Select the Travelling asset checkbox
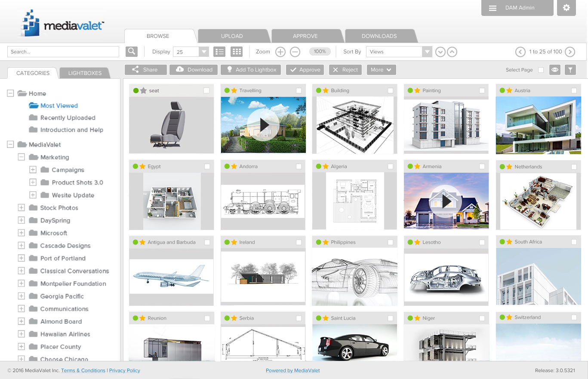 (x=299, y=90)
